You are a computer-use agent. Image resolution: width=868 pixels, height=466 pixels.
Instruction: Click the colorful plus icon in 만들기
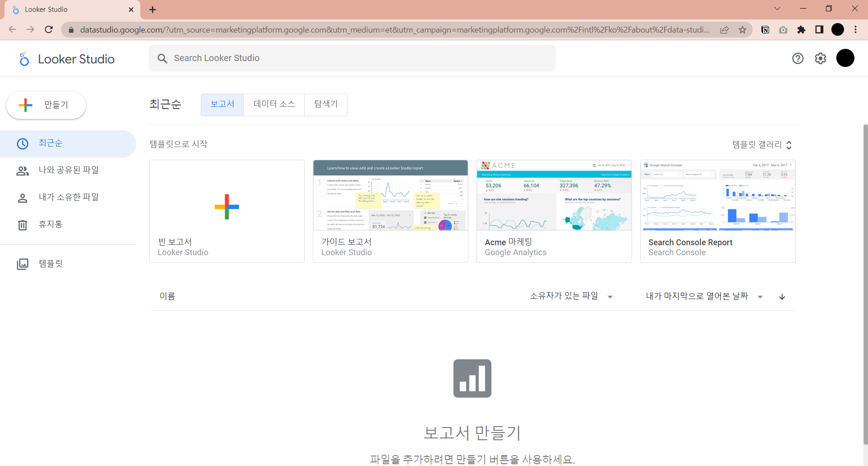pyautogui.click(x=26, y=105)
